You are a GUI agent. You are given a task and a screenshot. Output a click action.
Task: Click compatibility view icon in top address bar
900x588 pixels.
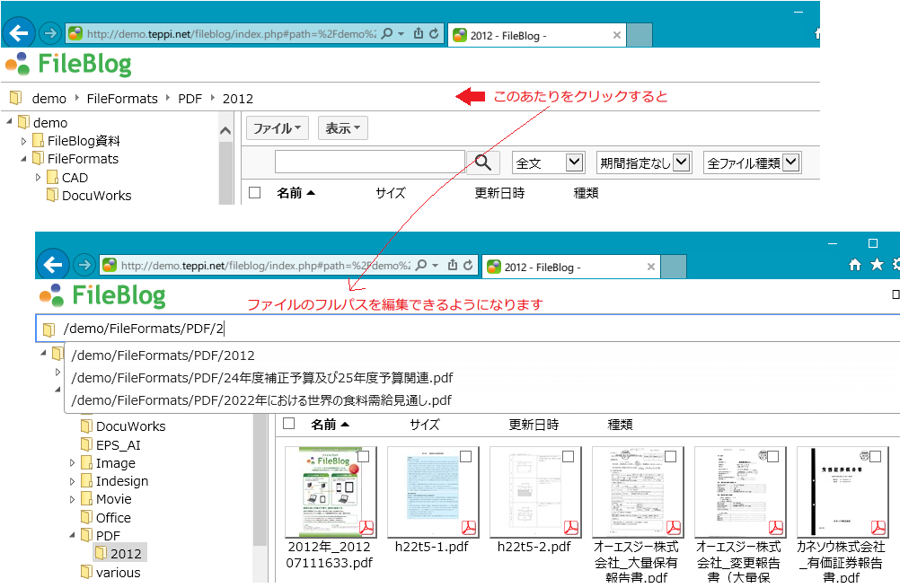click(x=419, y=34)
